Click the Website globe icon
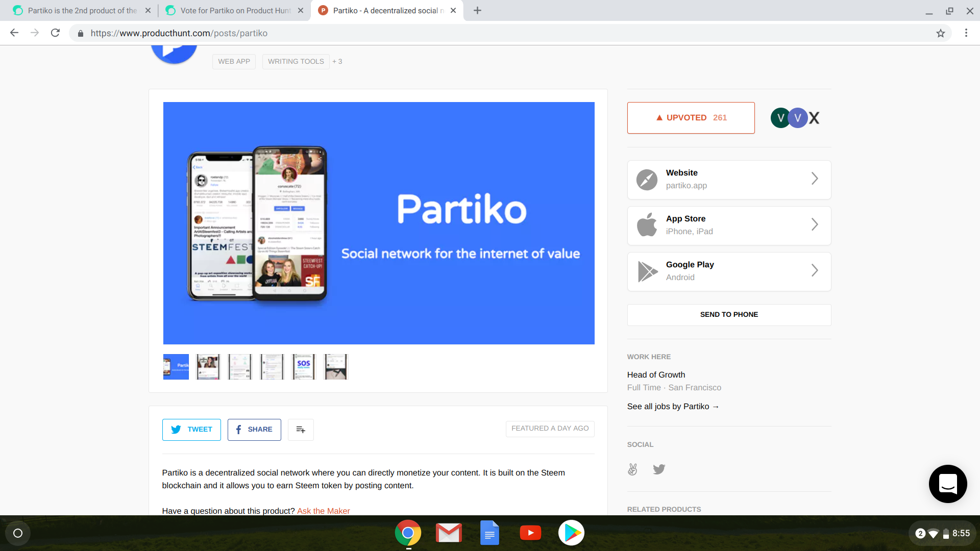Screen dimensions: 980x551 click(x=647, y=180)
